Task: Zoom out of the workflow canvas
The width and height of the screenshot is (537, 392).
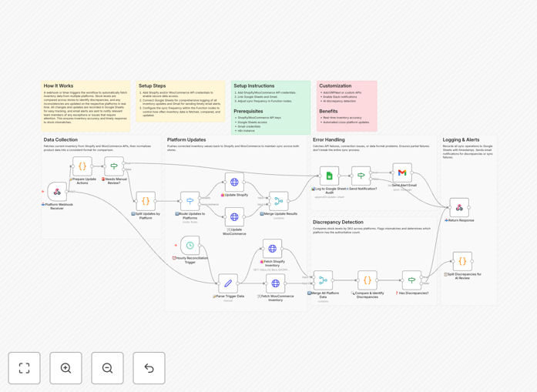Action: coord(107,368)
